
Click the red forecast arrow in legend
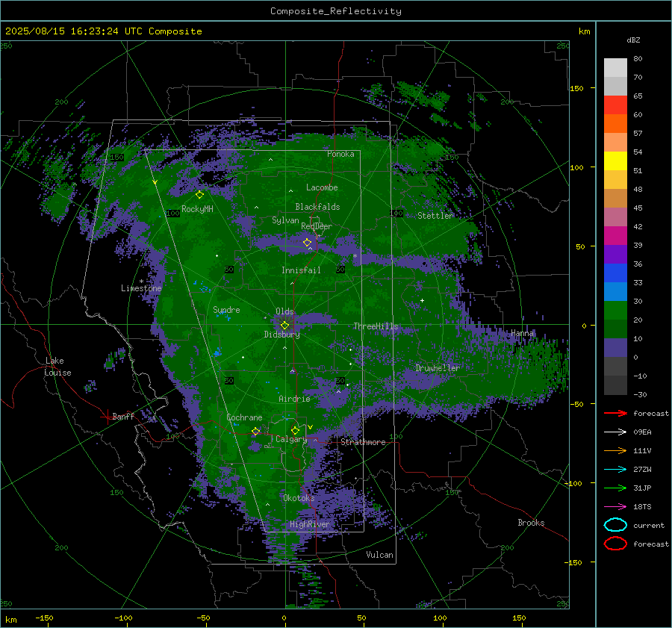tap(615, 413)
